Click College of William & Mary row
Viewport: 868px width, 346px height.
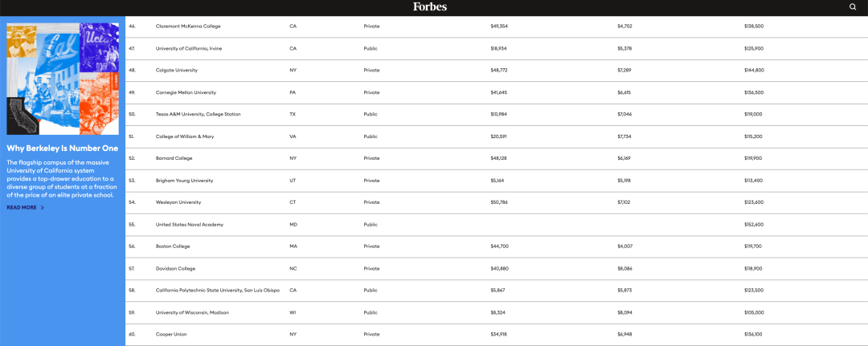(x=497, y=136)
